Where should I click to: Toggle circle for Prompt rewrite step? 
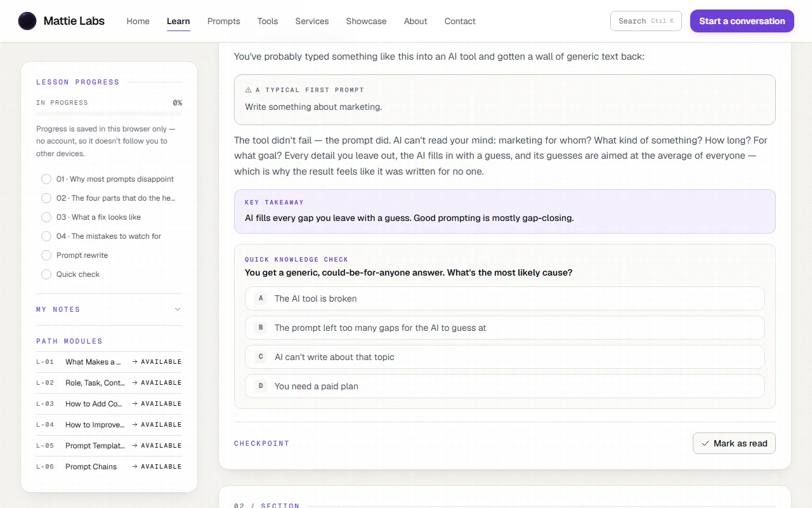click(x=46, y=255)
